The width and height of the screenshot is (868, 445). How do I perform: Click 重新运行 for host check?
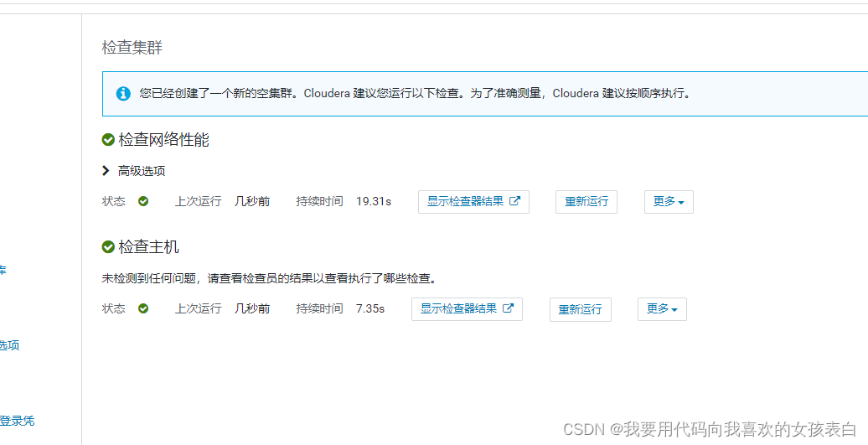[x=580, y=309]
